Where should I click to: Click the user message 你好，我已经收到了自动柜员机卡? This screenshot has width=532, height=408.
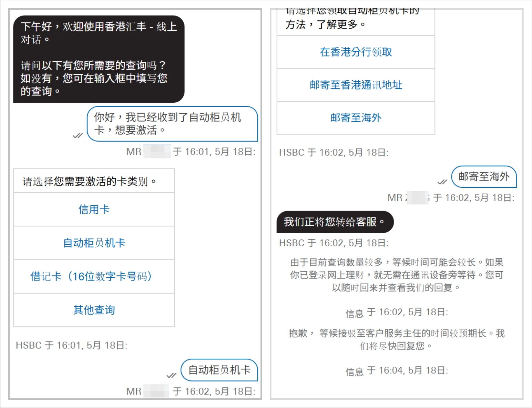tap(172, 124)
